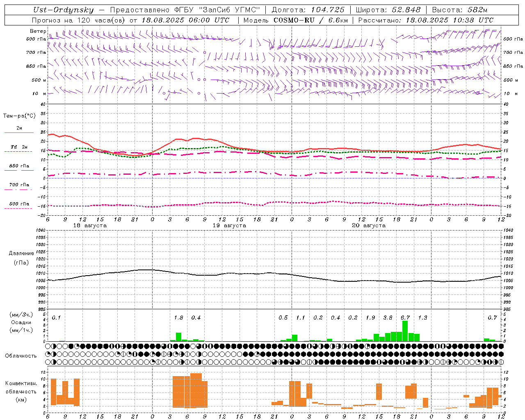
Task: Click the 0.5 precipitation total value
Action: [x=283, y=318]
